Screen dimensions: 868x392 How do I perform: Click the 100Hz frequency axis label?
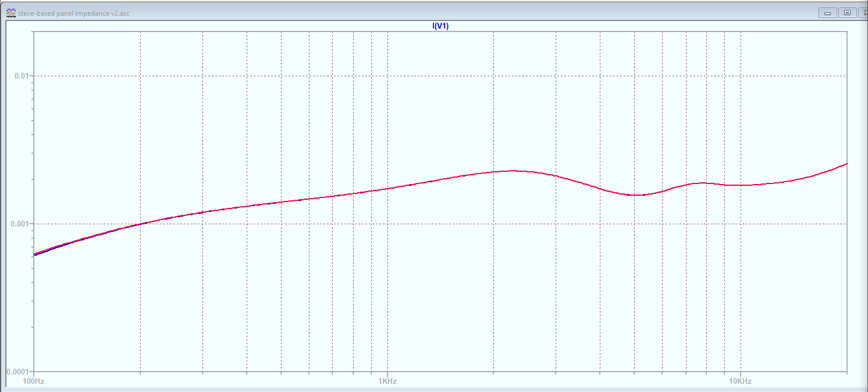(x=33, y=382)
